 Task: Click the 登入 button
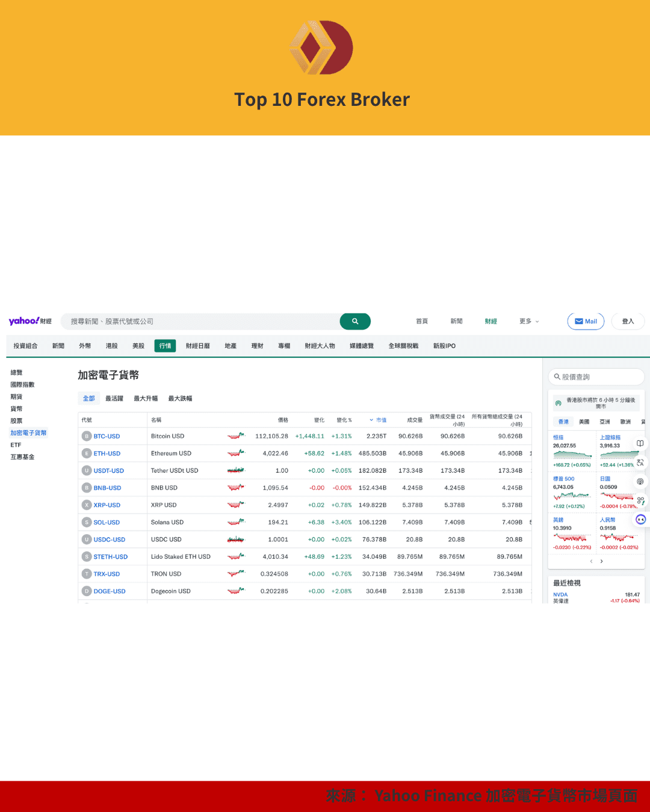[x=628, y=321]
